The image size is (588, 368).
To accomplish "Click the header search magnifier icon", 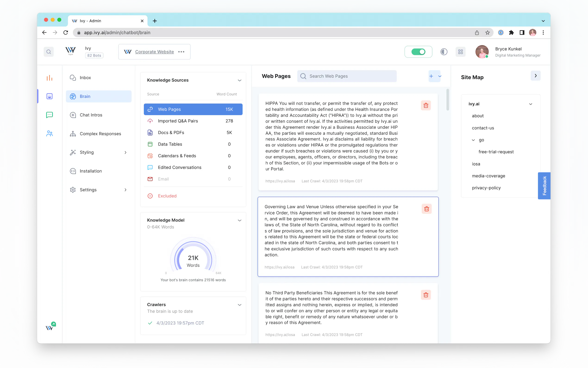I will click(49, 52).
